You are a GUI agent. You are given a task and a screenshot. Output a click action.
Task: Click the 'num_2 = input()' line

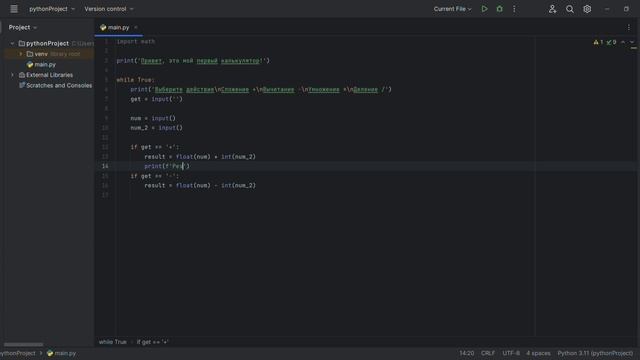pos(157,128)
